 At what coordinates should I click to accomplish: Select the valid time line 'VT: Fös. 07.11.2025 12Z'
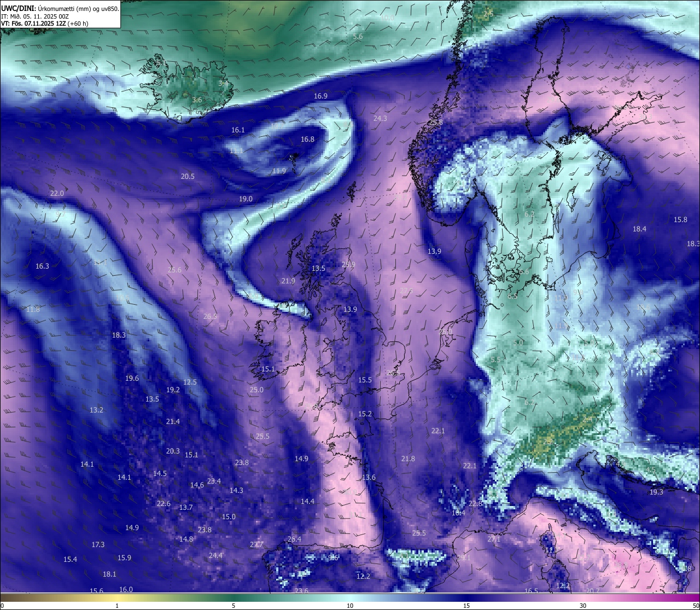tap(33, 24)
